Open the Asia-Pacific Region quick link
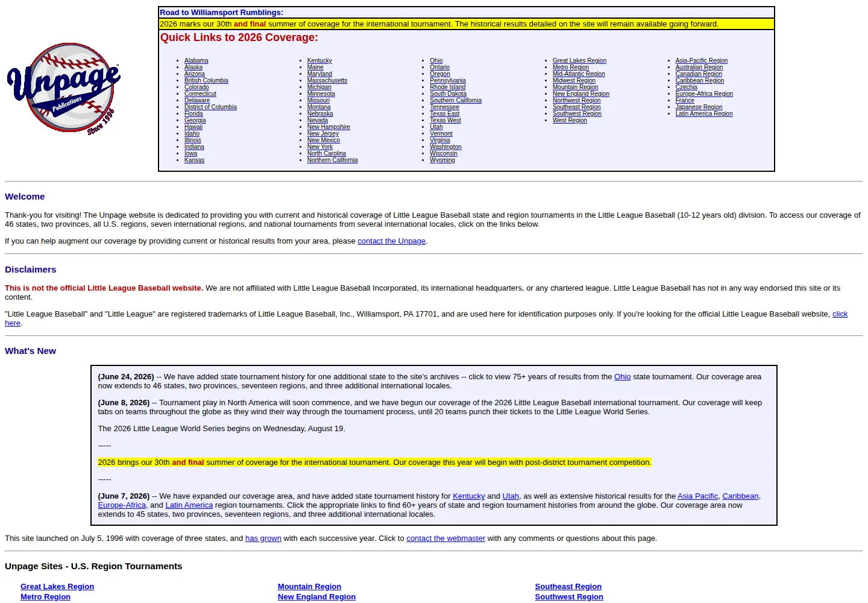Viewport: 868px width, 603px height. (x=702, y=61)
